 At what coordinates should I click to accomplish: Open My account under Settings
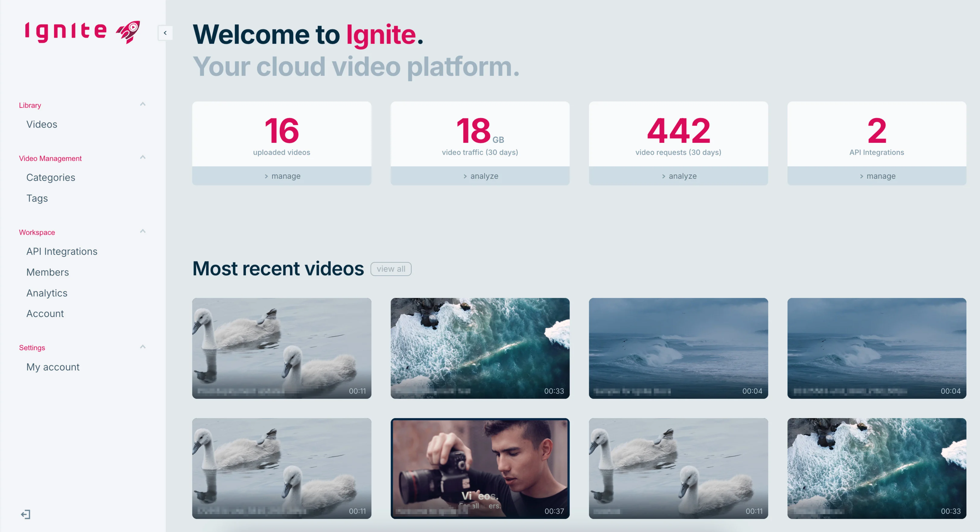click(x=53, y=367)
